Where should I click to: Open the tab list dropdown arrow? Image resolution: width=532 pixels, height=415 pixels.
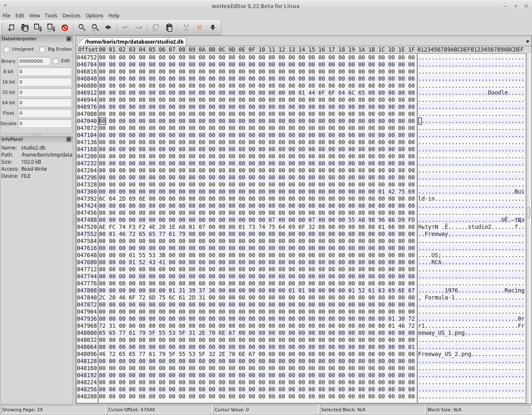[527, 42]
